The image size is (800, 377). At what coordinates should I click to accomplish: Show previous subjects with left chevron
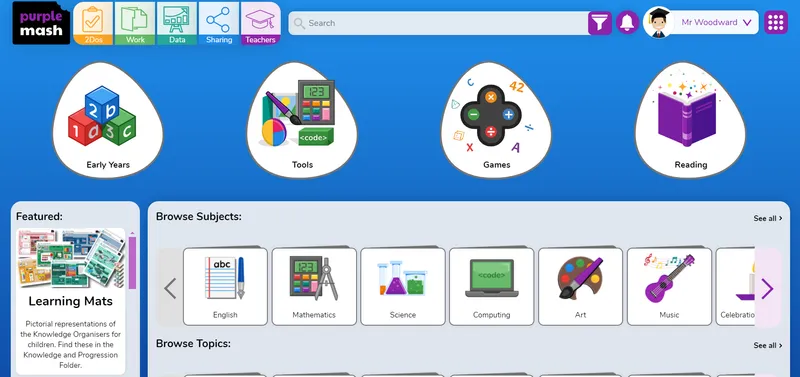170,289
